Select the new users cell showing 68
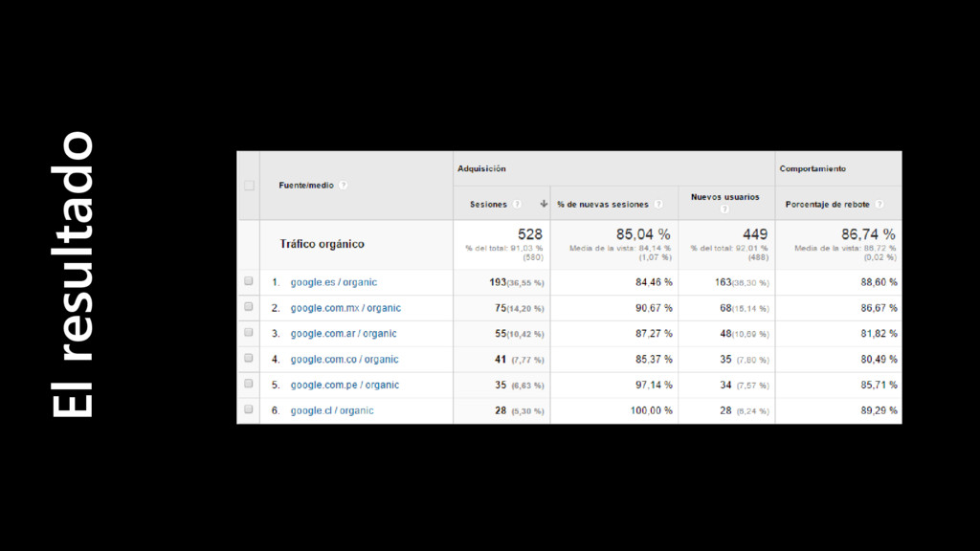This screenshot has width=980, height=551. 725,308
